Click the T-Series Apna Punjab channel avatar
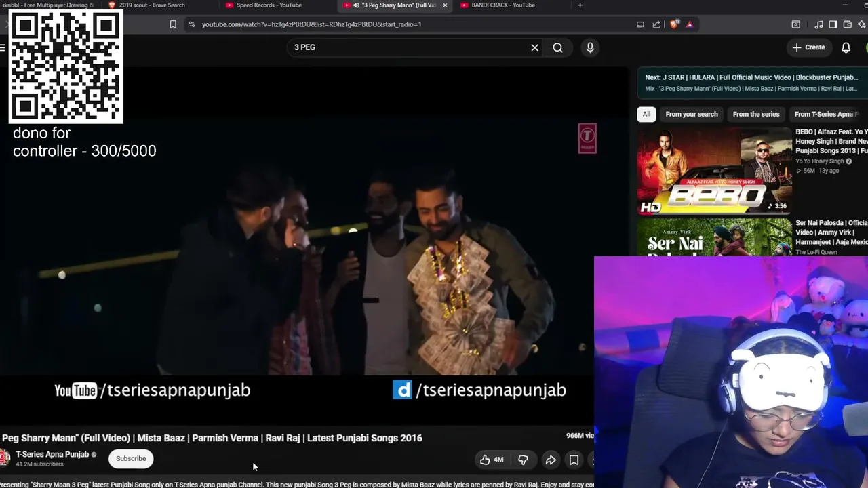 click(5, 458)
